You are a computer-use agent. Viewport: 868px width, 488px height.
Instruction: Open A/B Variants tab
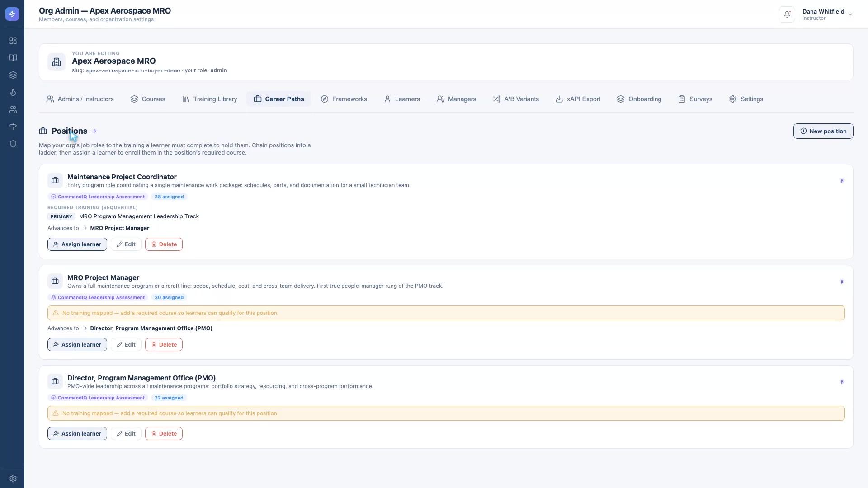coord(516,99)
